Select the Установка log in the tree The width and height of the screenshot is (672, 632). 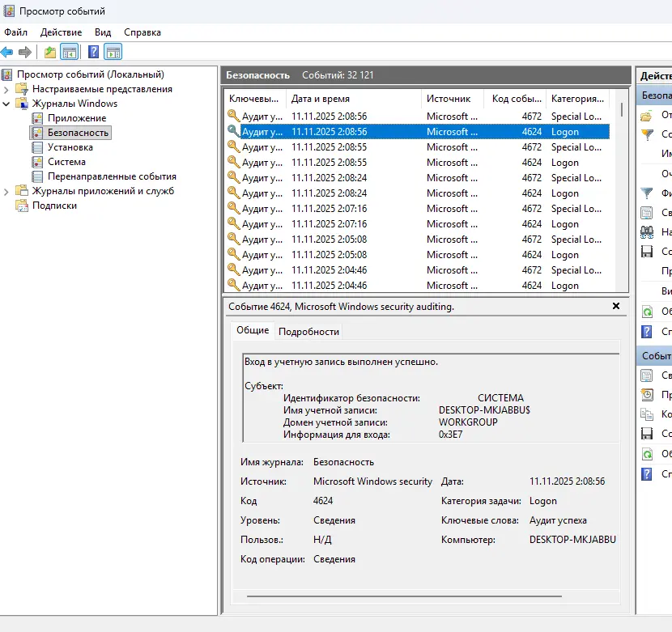[x=70, y=147]
